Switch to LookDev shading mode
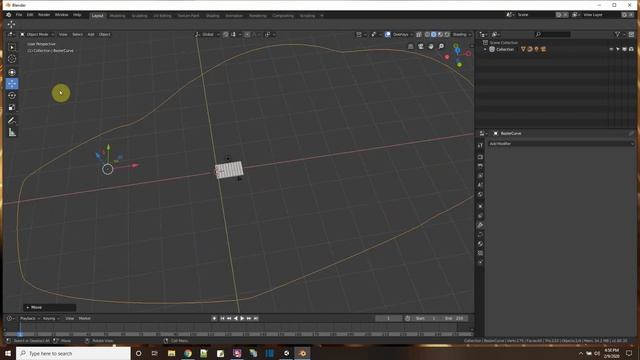Viewport: 640px width, 360px height. coord(440,34)
